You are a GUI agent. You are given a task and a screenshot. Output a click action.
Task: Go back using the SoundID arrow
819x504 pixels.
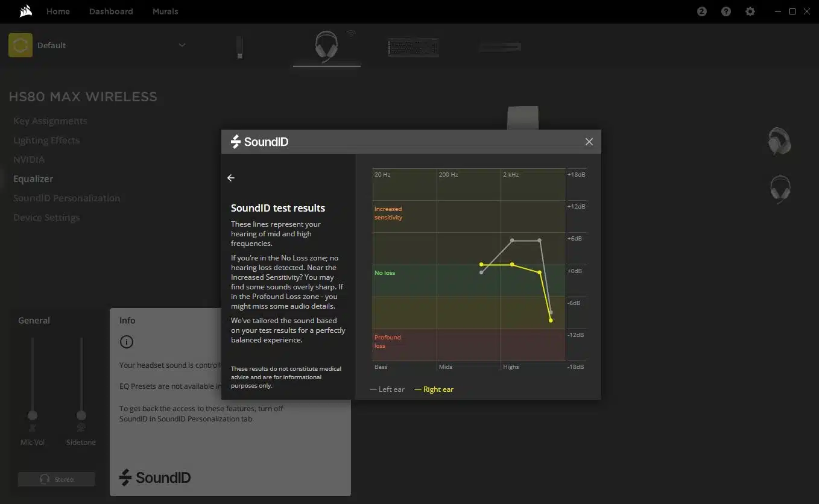231,178
